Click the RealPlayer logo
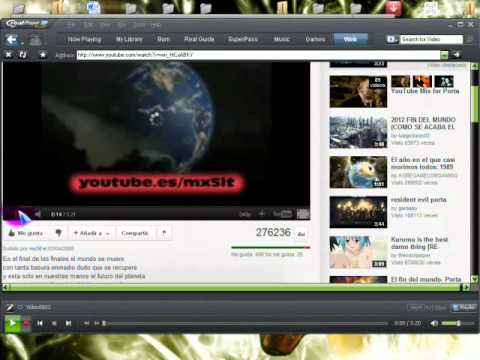The width and height of the screenshot is (480, 360). (27, 24)
